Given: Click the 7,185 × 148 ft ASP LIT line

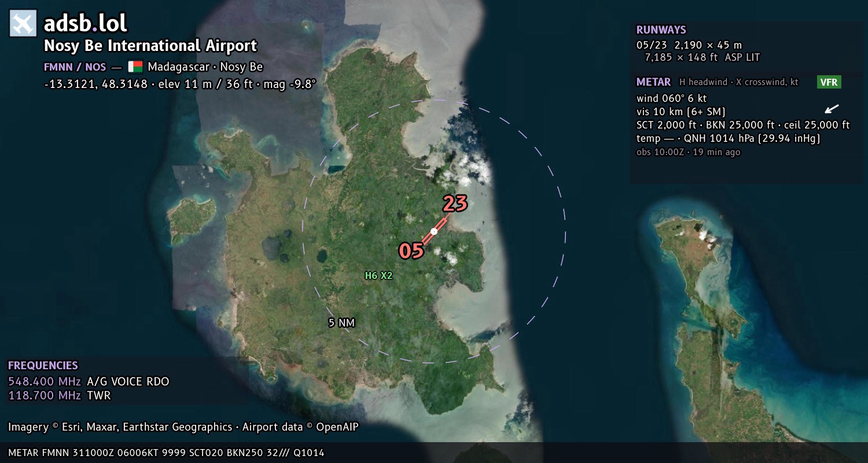Looking at the screenshot, I should click(x=702, y=57).
